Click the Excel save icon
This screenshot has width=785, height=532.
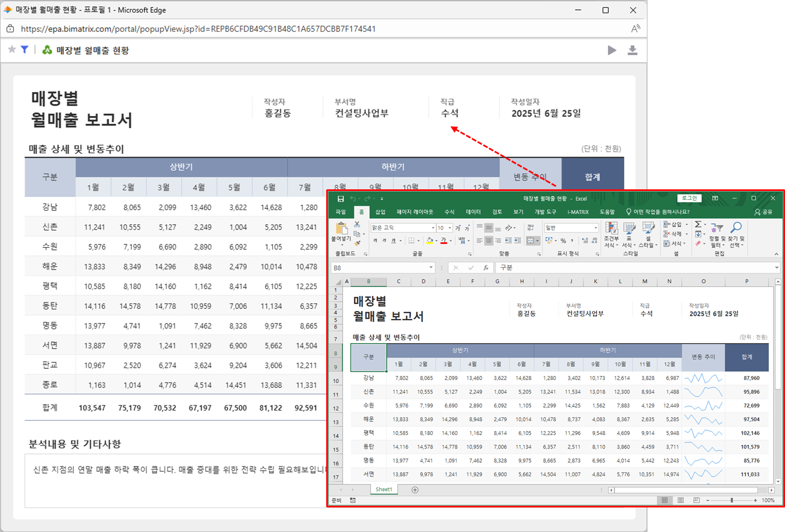tap(340, 199)
